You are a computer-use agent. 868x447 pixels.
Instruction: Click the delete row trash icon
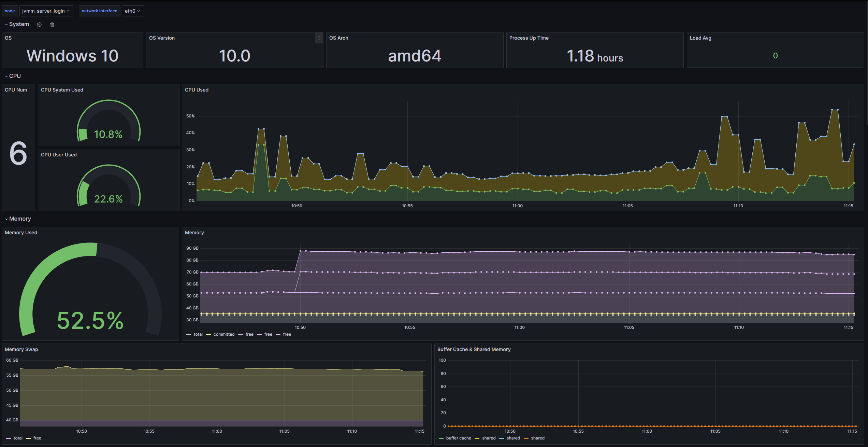click(52, 24)
